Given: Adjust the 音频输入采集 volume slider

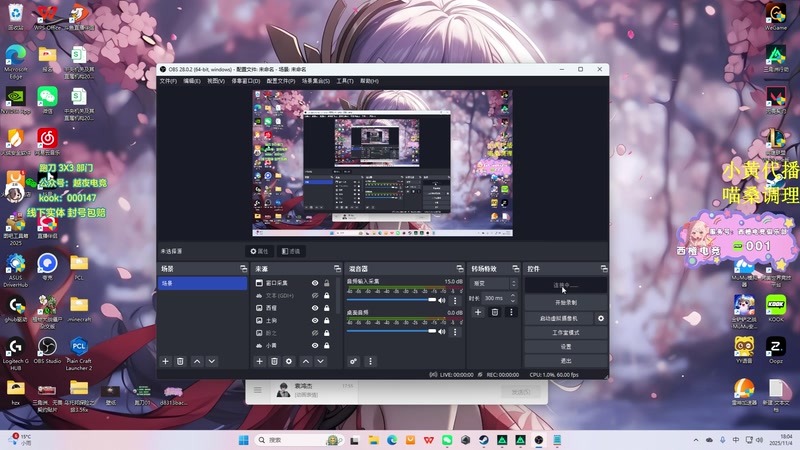Looking at the screenshot, I should tap(391, 300).
